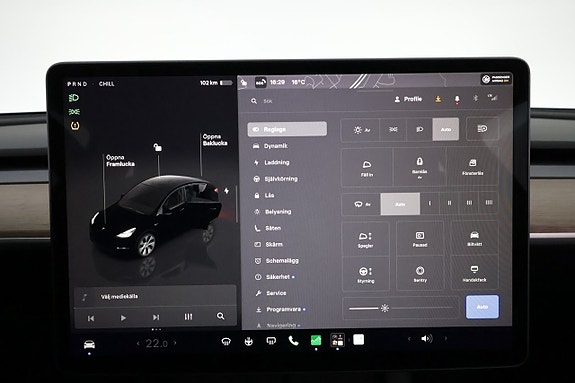Search media with the magnifier in player
575x383 pixels.
(220, 316)
